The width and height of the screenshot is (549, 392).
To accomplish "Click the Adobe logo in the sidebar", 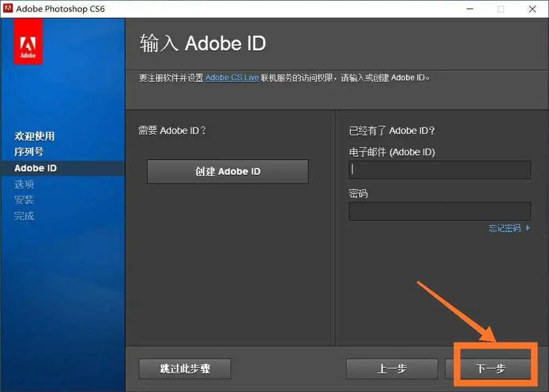I will tap(28, 42).
